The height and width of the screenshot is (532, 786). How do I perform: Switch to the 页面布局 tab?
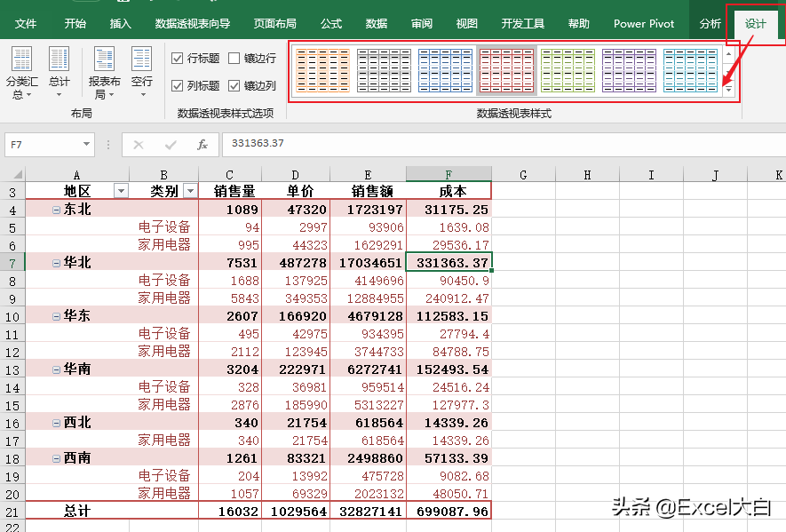point(274,24)
